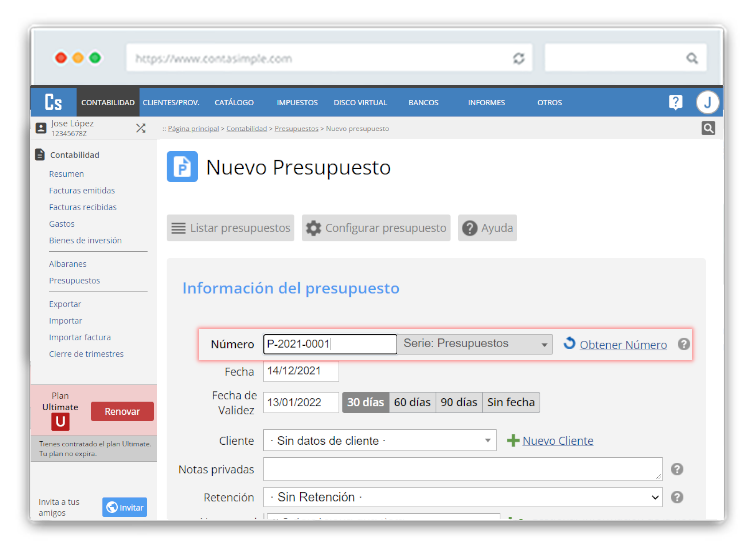This screenshot has width=750, height=552.
Task: Click the Renovar plan button
Action: click(122, 411)
